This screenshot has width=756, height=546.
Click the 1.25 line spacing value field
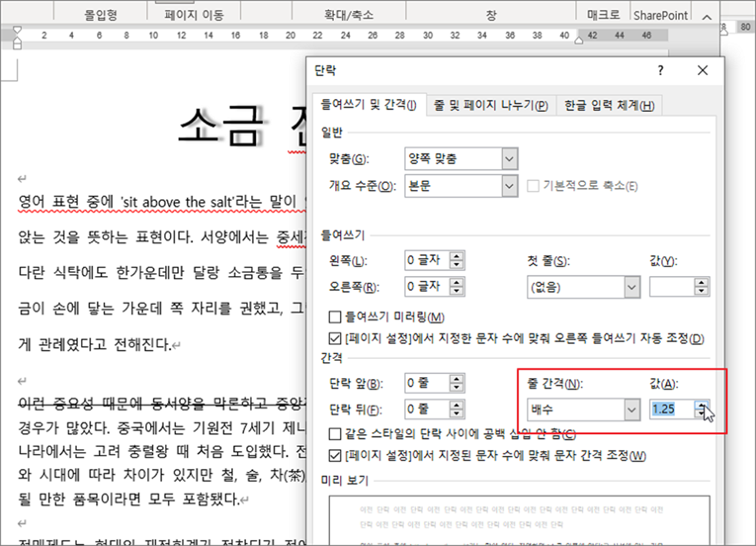tap(672, 410)
